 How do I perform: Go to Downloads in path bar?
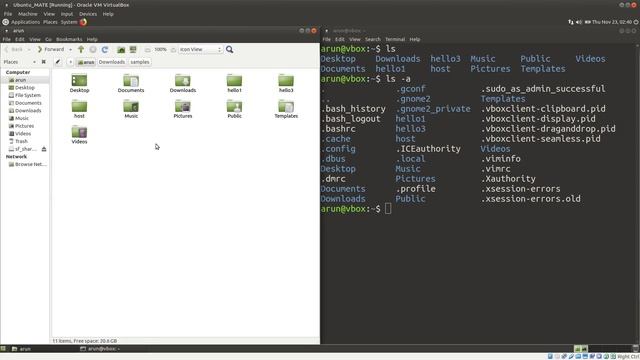tap(111, 62)
